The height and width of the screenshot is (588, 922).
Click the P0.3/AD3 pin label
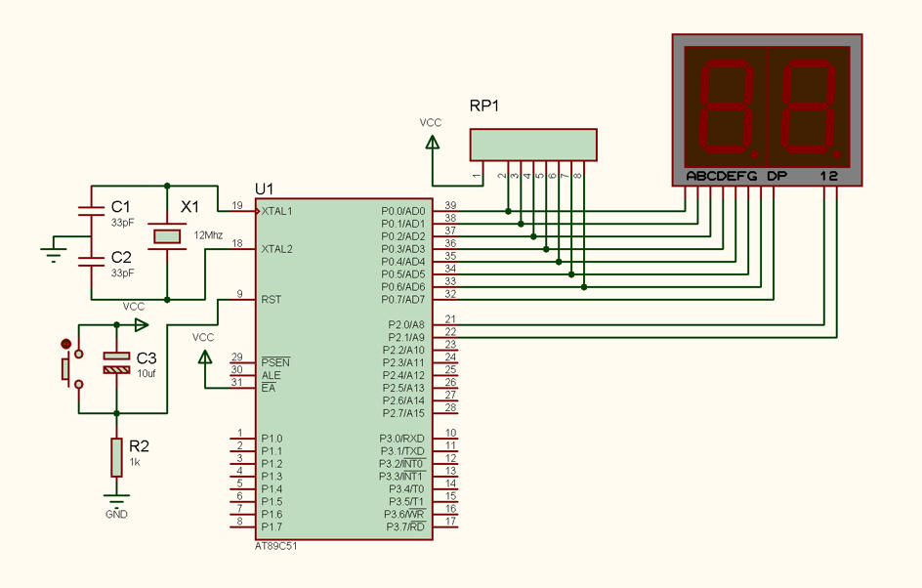point(402,249)
